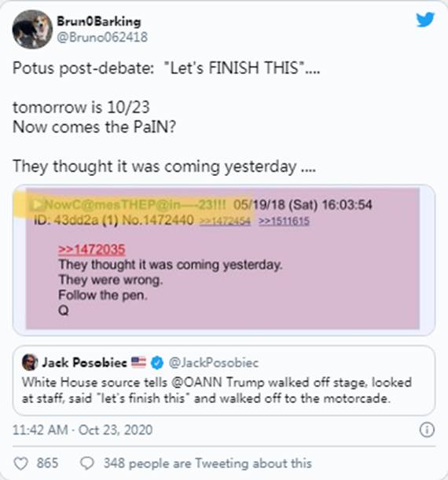Screen dimensions: 448x480
Task: Click Jack Posobiec's small avatar
Action: 30,362
